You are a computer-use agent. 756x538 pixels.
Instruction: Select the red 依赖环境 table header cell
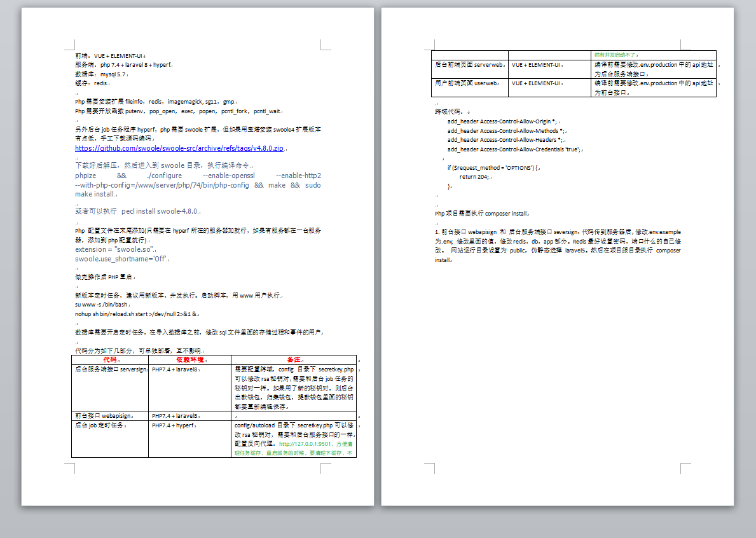tap(190, 360)
